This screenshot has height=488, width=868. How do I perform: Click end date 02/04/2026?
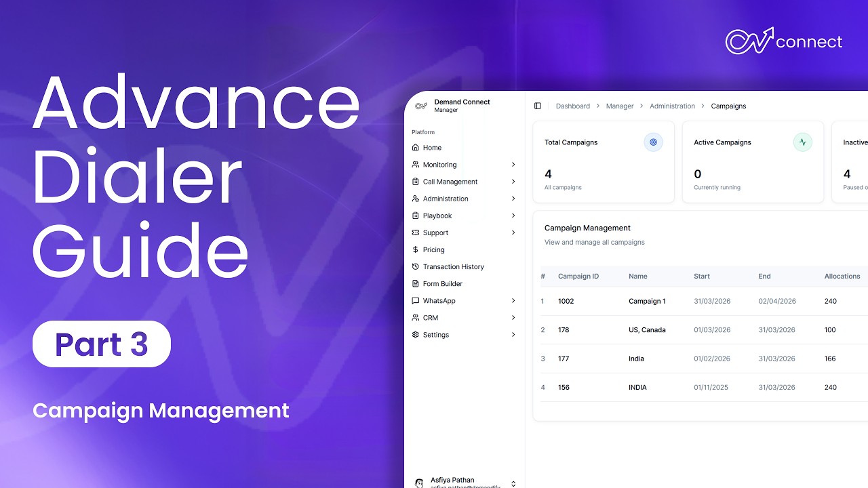tap(777, 301)
